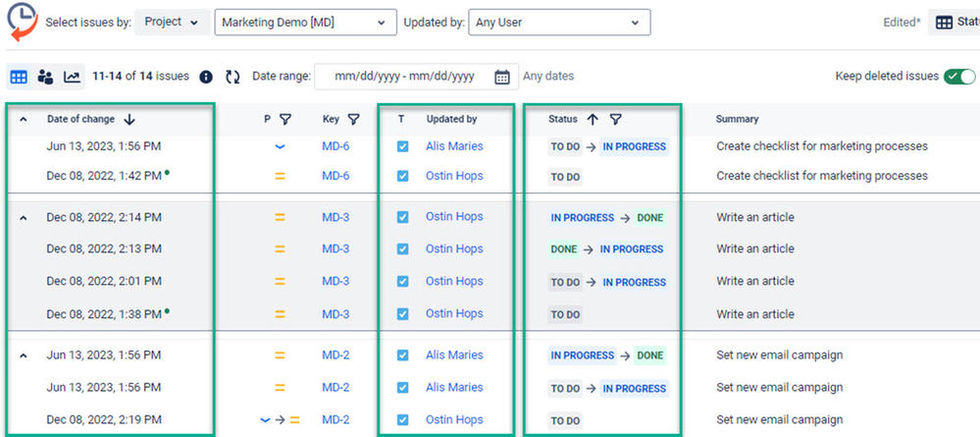Image resolution: width=980 pixels, height=437 pixels.
Task: Uncheck task box for MD-2 Dec 08 2:19 PM row
Action: pyautogui.click(x=402, y=419)
